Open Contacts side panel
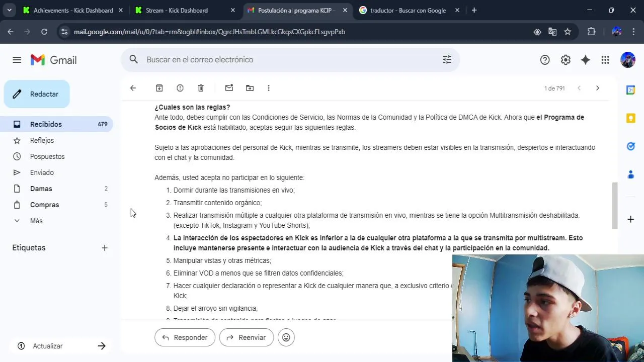The width and height of the screenshot is (644, 362). tap(630, 174)
